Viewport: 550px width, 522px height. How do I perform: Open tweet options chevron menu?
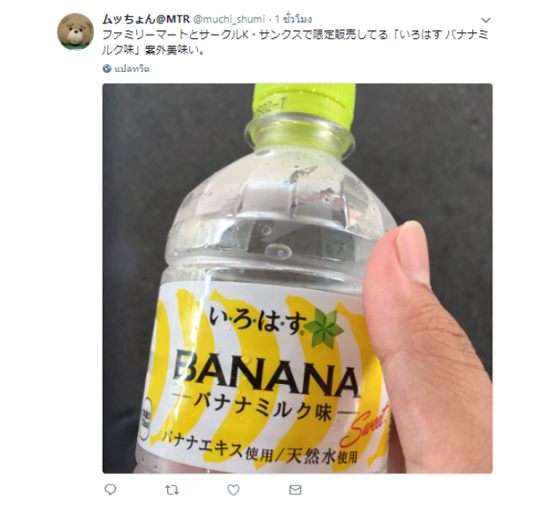point(486,20)
